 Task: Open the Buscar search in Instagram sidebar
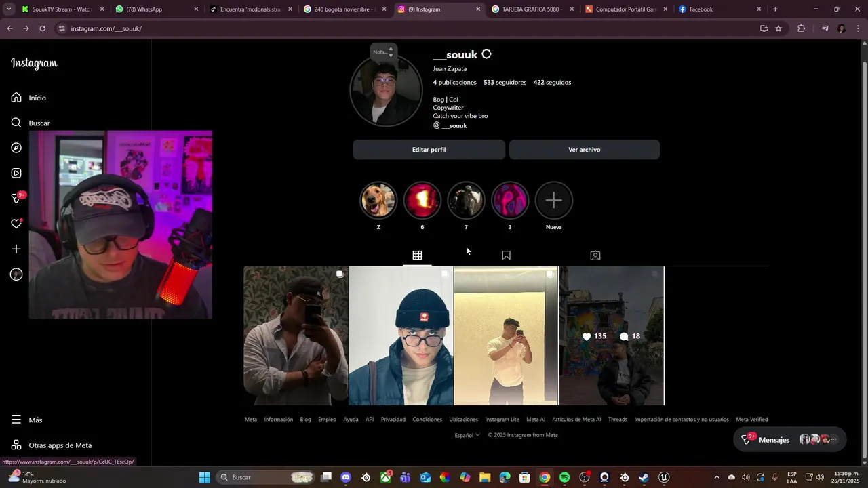(31, 123)
